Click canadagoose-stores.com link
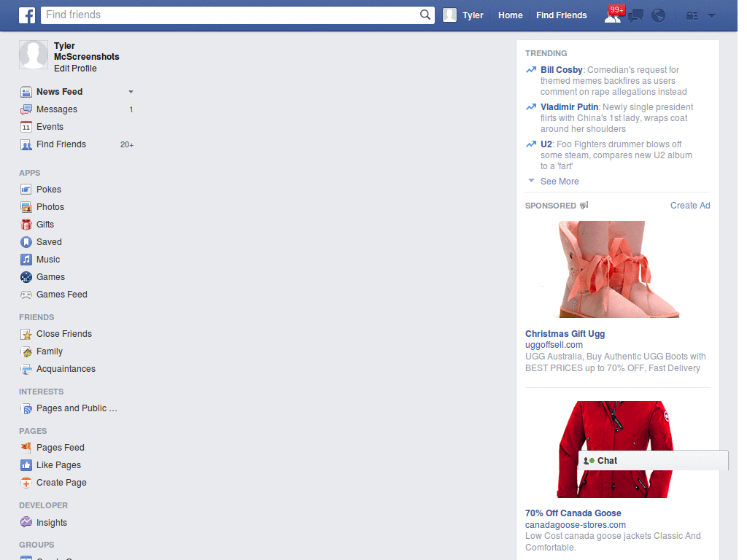The image size is (747, 560). point(576,525)
